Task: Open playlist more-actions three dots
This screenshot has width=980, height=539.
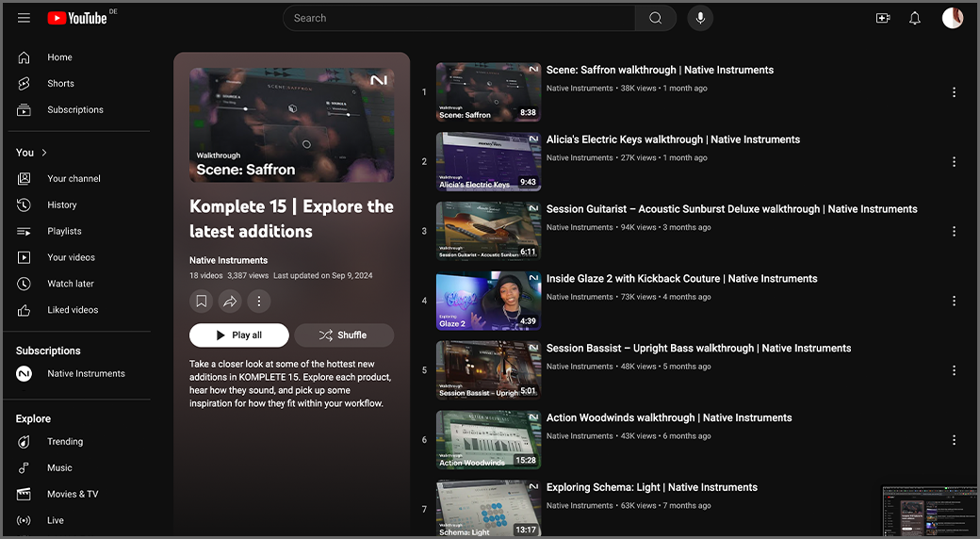Action: pyautogui.click(x=259, y=302)
